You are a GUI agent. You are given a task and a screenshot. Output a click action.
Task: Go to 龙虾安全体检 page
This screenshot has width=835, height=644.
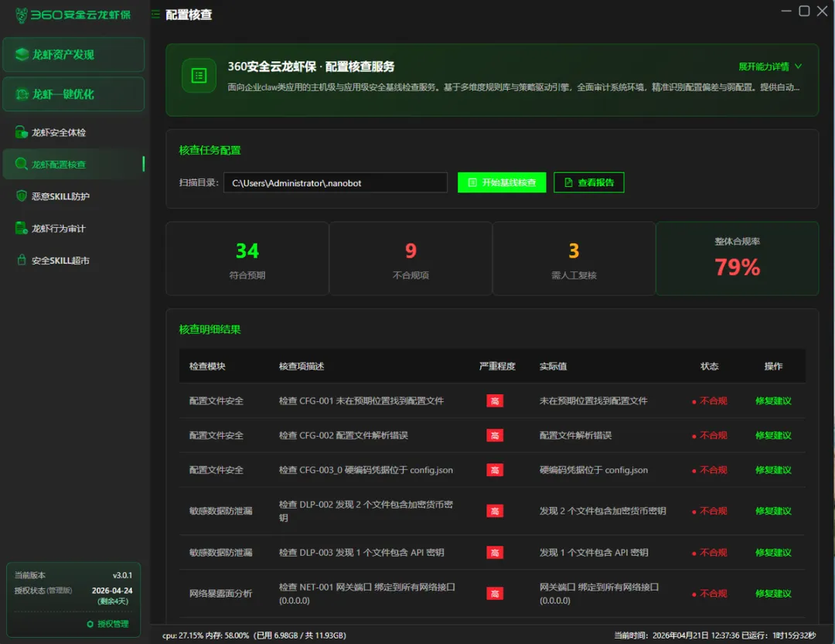click(x=73, y=133)
